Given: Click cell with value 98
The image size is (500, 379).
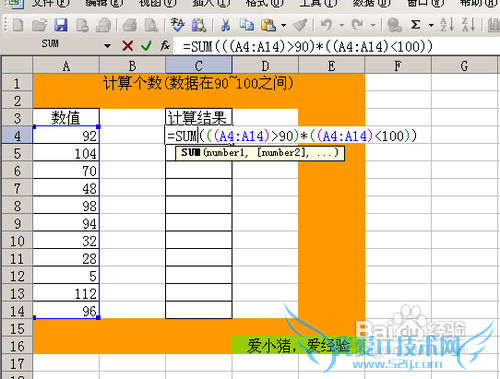Looking at the screenshot, I should pos(66,206).
